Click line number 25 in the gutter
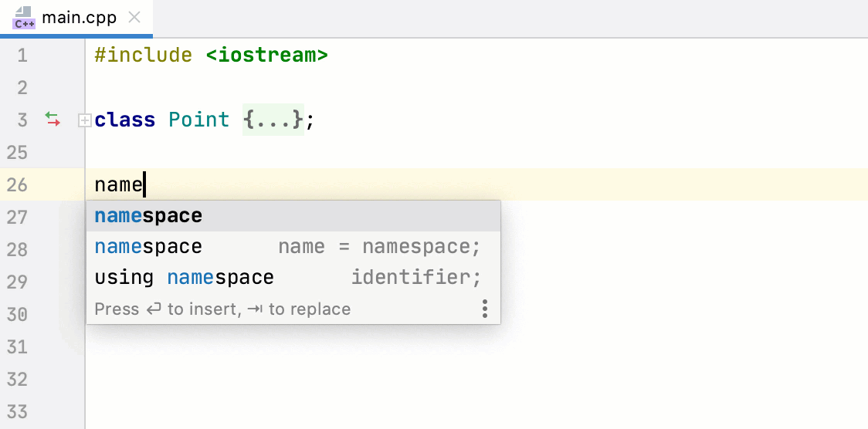Screen dimensions: 868x429 tap(17, 152)
